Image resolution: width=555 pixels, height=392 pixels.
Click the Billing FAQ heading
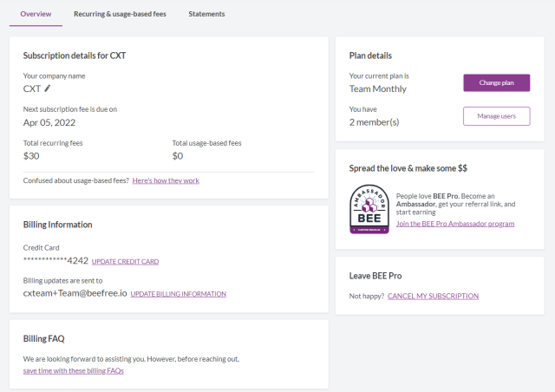(x=44, y=338)
